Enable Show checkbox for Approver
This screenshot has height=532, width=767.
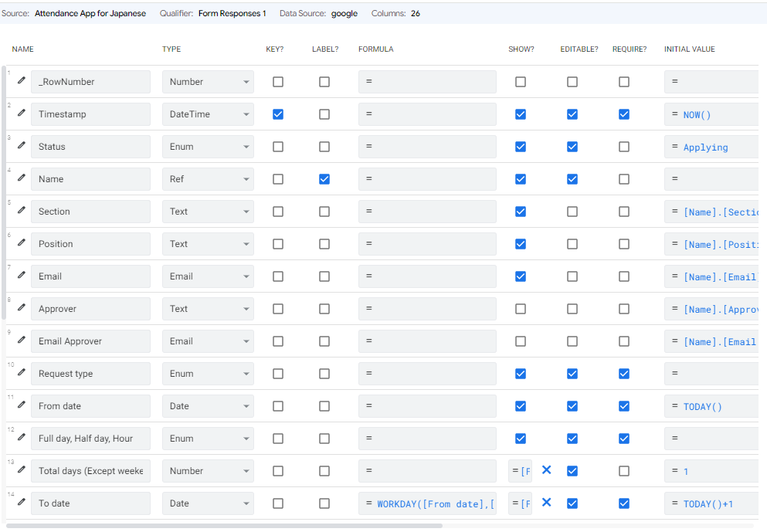521,309
